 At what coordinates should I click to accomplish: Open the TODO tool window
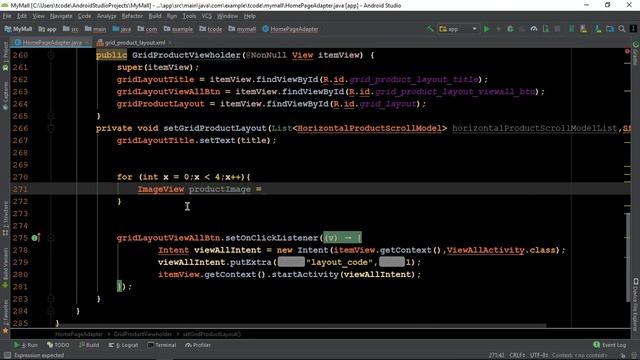click(58, 345)
